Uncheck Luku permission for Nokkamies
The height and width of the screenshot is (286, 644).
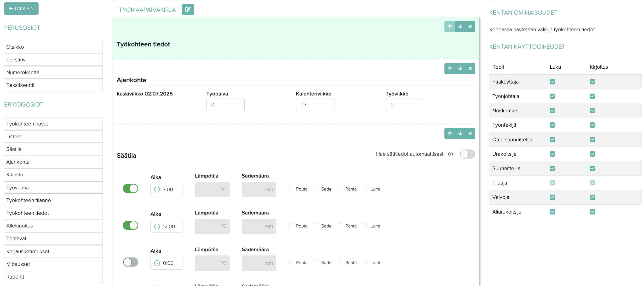click(x=552, y=110)
